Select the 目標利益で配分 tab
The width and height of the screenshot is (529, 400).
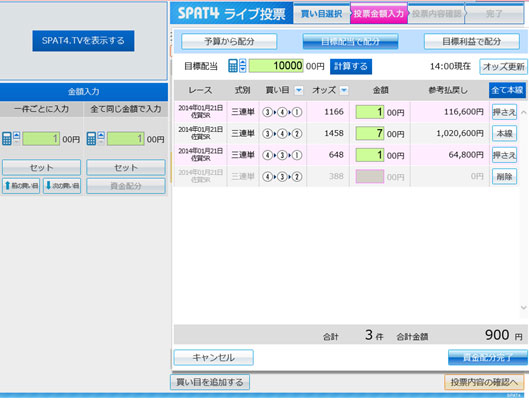click(472, 41)
